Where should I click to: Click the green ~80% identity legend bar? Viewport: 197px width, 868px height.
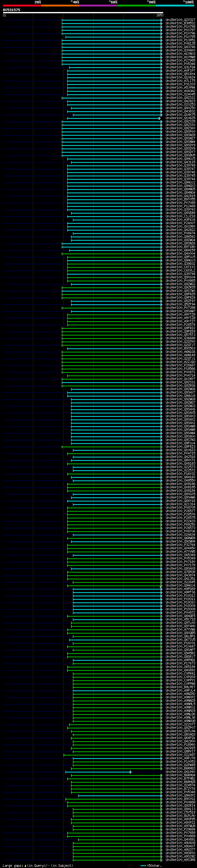pyautogui.click(x=137, y=6)
